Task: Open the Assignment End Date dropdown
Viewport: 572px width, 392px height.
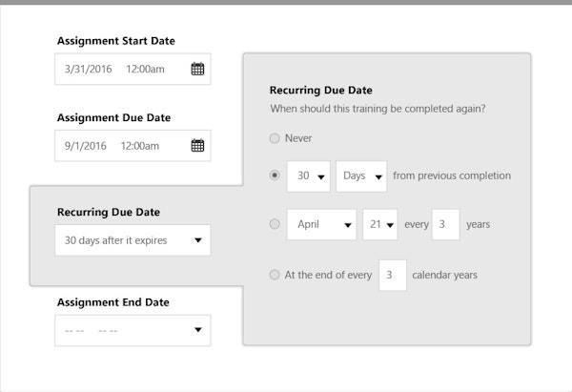Action: [x=133, y=330]
